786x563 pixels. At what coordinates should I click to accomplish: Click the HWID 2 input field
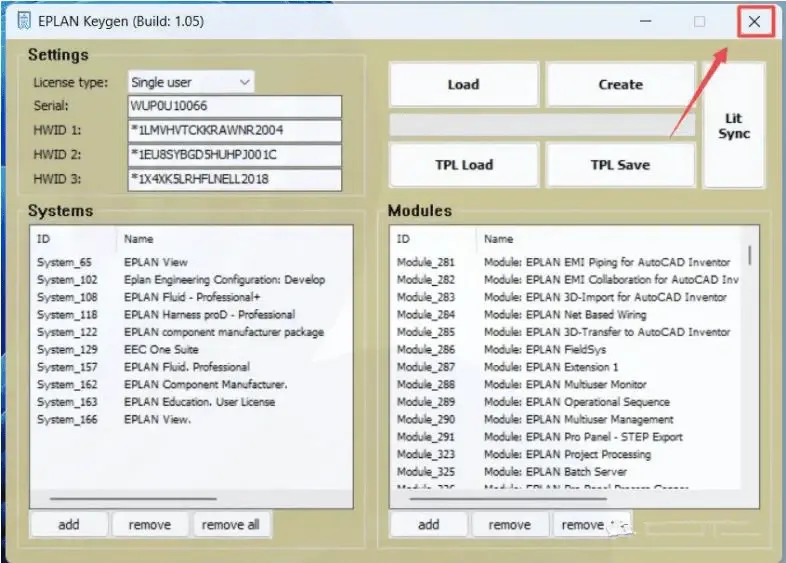click(x=235, y=154)
